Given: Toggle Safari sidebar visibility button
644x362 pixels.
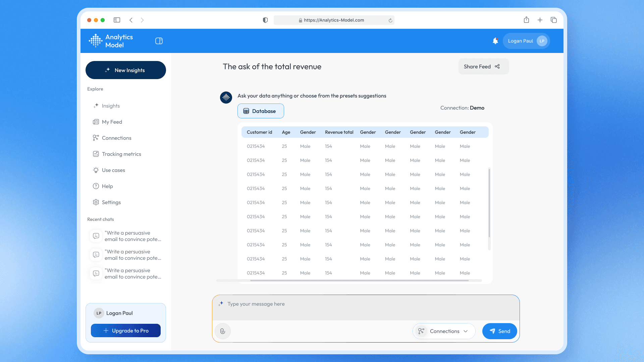Looking at the screenshot, I should (x=117, y=20).
